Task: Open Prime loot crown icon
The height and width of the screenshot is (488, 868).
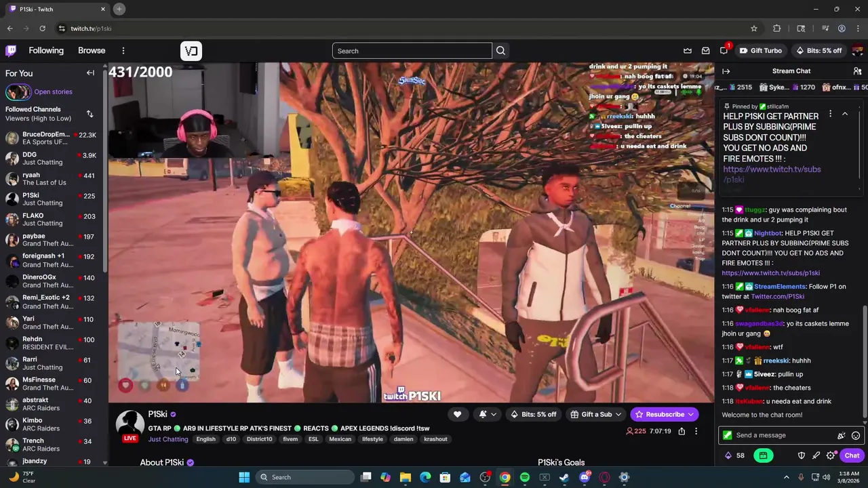Action: 688,51
